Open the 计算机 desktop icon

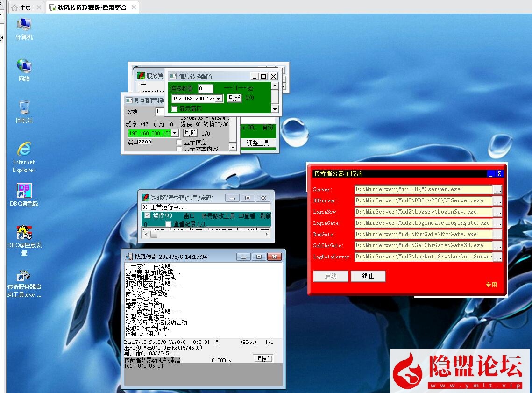pos(24,29)
